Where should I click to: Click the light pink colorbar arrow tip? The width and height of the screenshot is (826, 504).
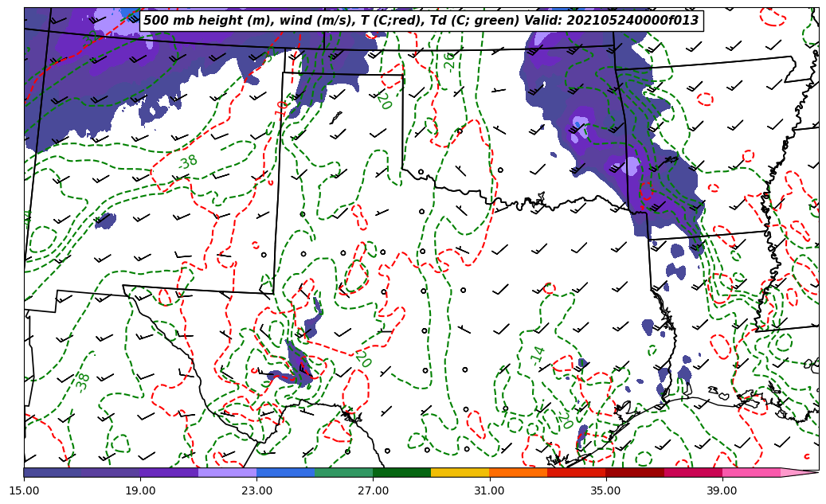(800, 472)
